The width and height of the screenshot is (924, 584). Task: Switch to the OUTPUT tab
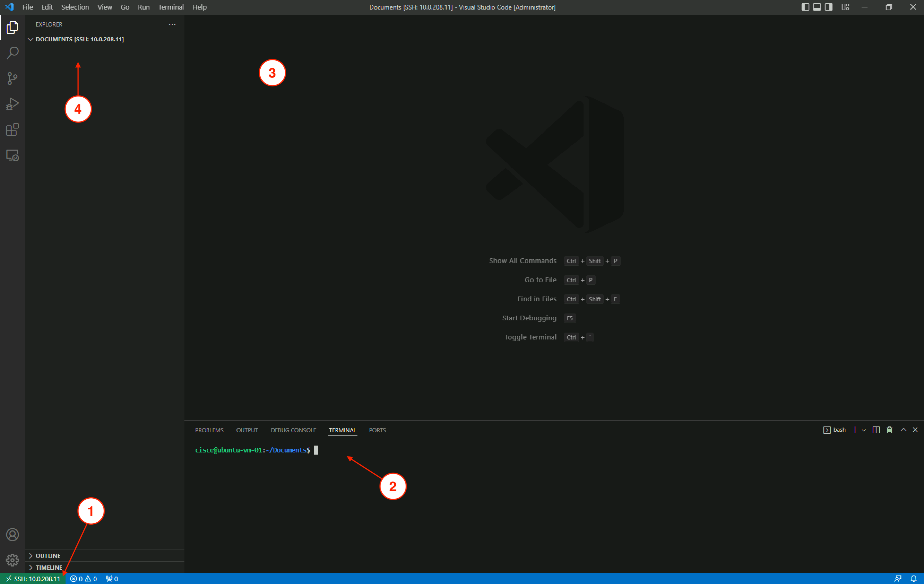247,430
